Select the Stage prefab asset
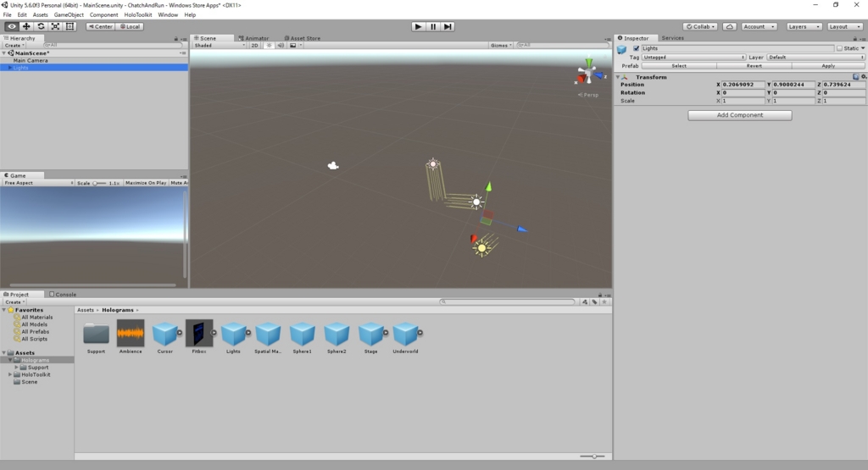The width and height of the screenshot is (868, 470). [371, 337]
